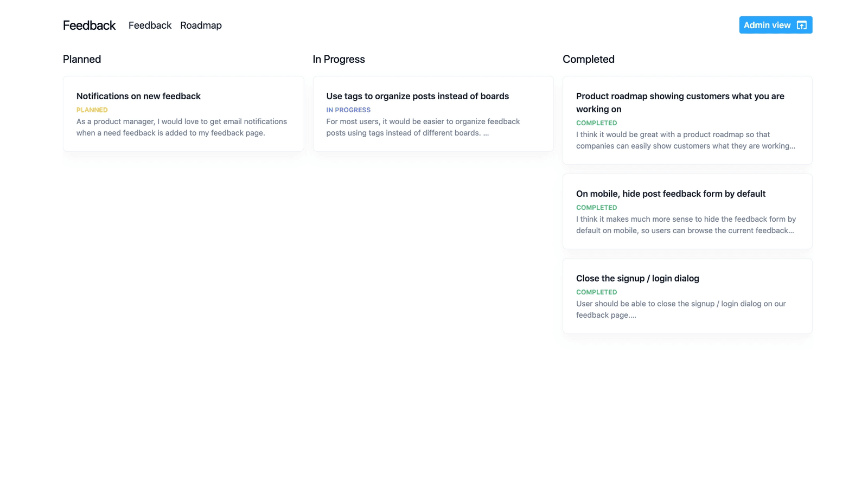Screen dimensions: 868x488
Task: Switch to the Roadmap navigation tab
Action: pos(201,25)
